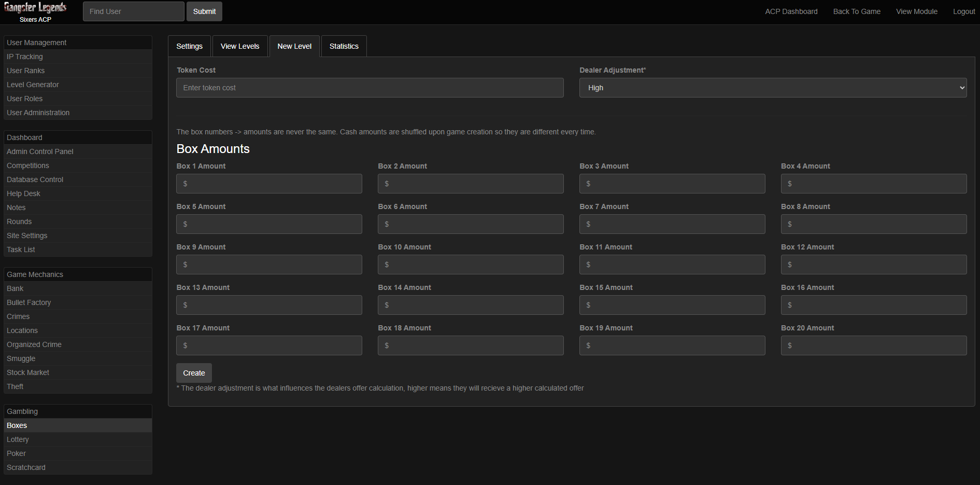Screen dimensions: 980x485
Task: Focus the Find User search field
Action: [133, 11]
